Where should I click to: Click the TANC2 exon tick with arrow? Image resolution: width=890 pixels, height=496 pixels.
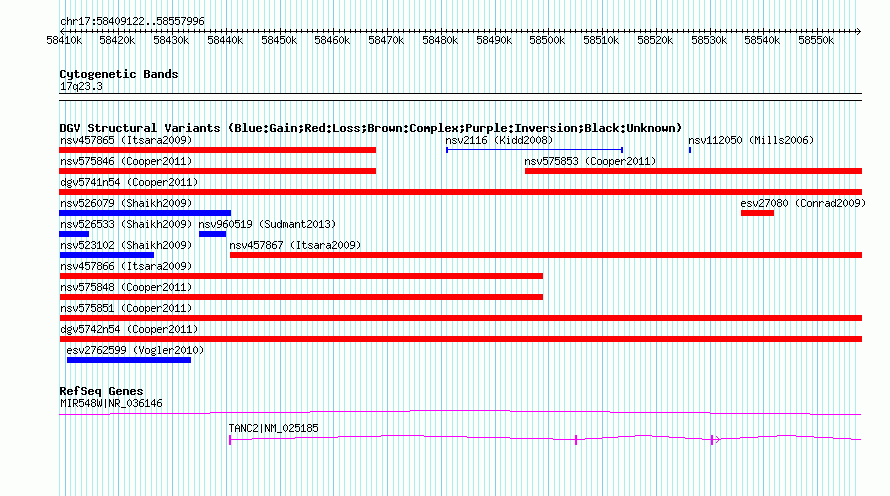click(x=715, y=439)
